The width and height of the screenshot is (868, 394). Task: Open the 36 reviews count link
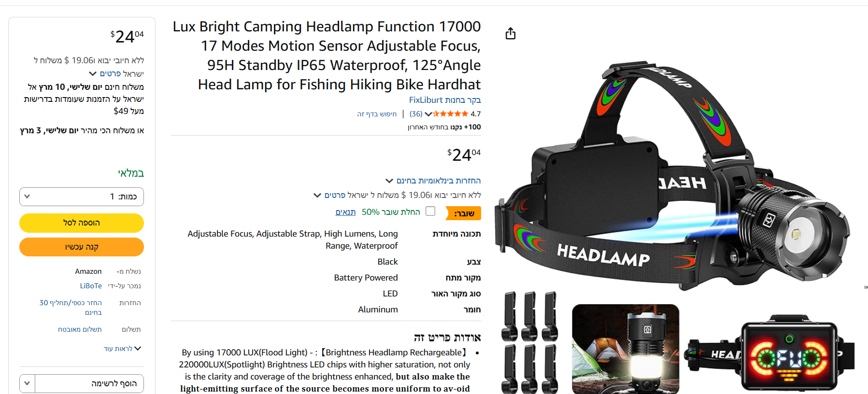click(416, 114)
